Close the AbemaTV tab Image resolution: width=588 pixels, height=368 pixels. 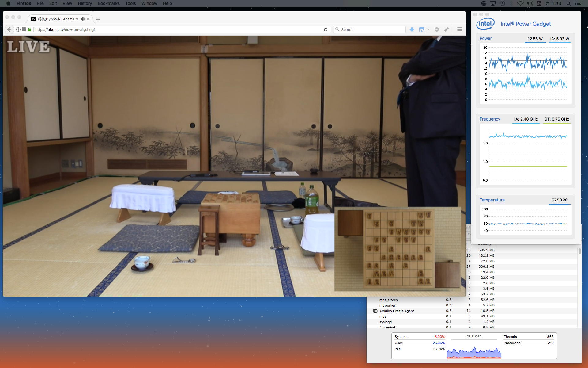tap(88, 19)
